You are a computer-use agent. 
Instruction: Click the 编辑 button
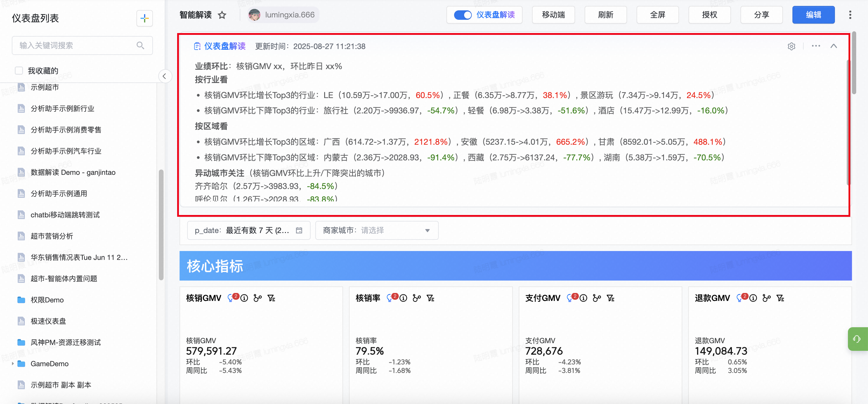click(x=813, y=15)
